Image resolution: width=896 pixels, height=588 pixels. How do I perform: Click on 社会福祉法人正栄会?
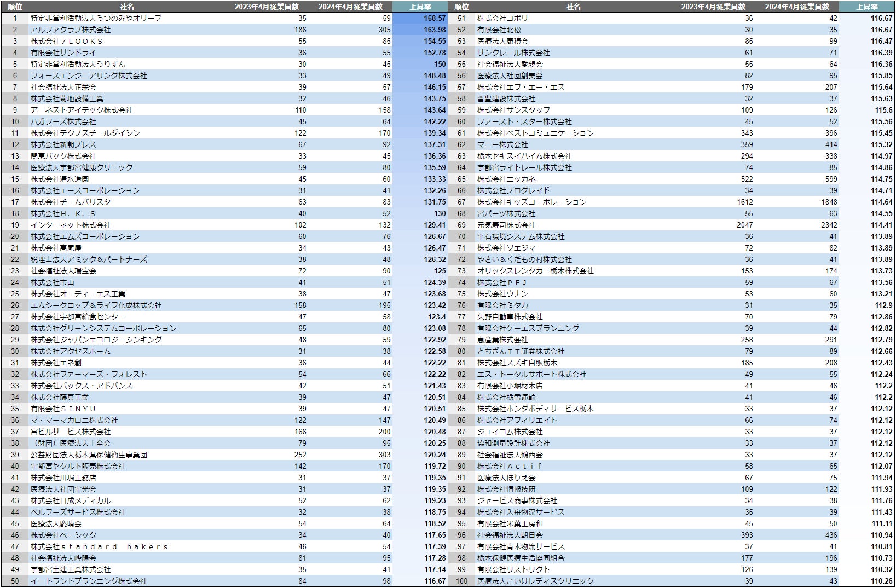pos(63,87)
